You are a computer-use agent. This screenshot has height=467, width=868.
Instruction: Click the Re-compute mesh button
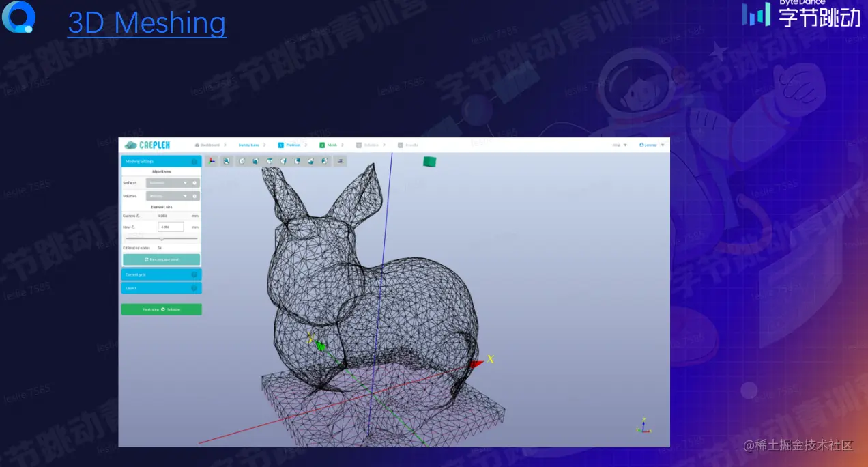tap(162, 259)
